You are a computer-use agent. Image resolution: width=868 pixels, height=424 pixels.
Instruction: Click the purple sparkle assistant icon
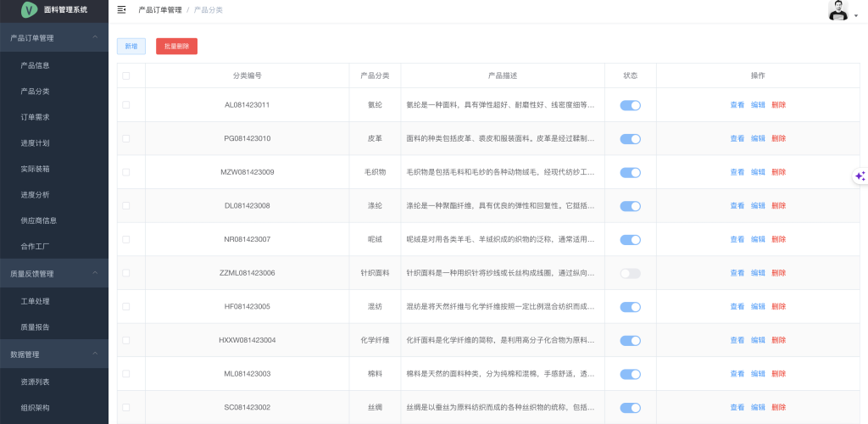[x=860, y=176]
